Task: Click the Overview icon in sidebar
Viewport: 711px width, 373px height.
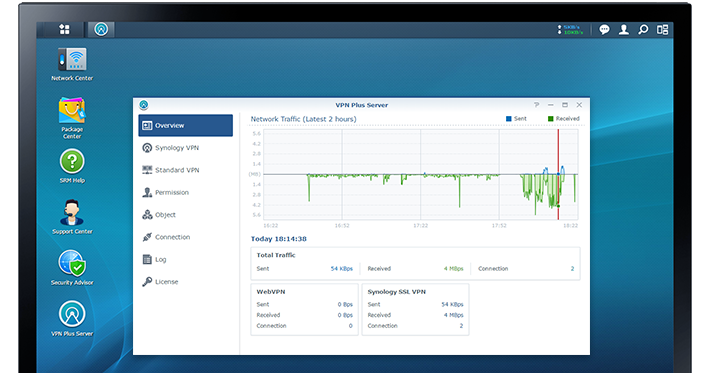Action: tap(147, 126)
